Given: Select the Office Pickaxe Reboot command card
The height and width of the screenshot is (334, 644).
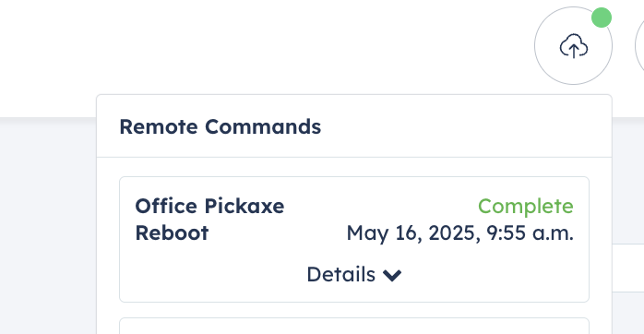Looking at the screenshot, I should (x=354, y=240).
